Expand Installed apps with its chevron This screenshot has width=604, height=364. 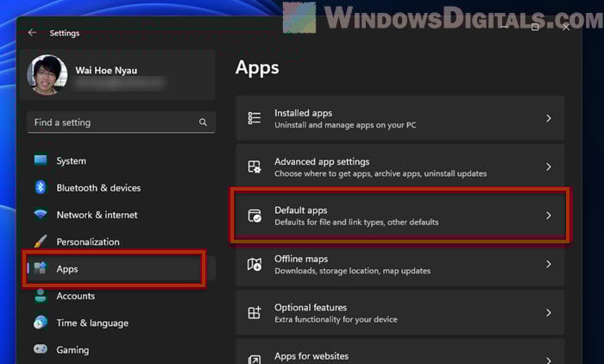coord(549,118)
